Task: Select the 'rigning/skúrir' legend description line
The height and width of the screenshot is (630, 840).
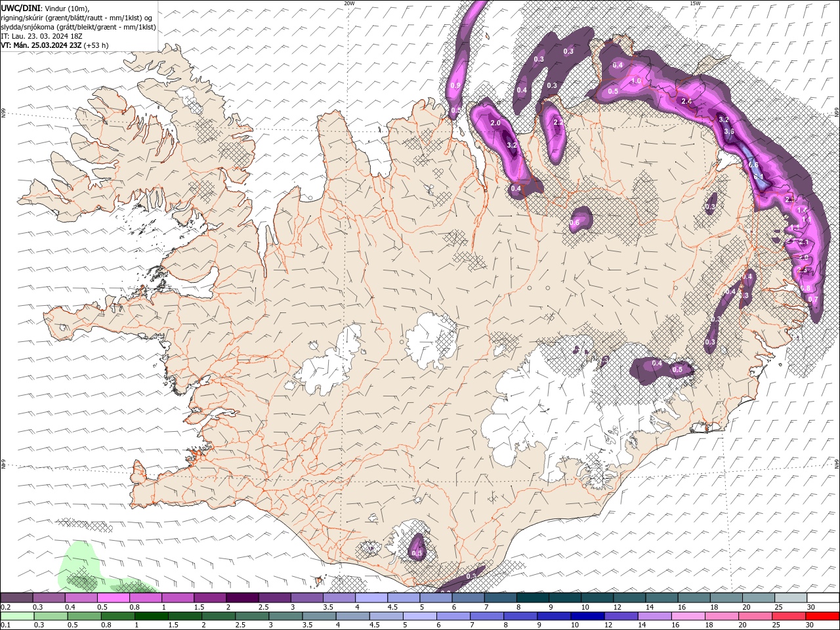Action: point(77,18)
